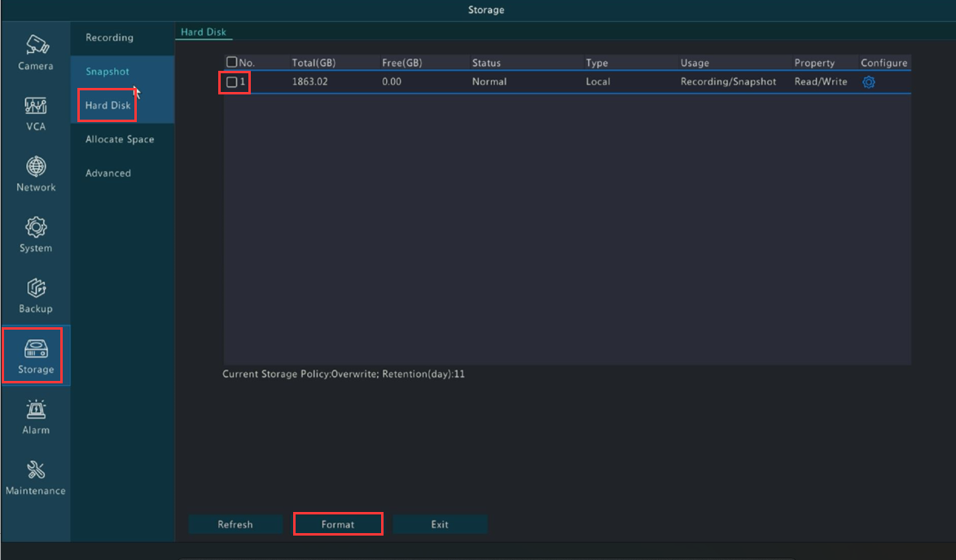Click the Format button
The height and width of the screenshot is (560, 956).
338,524
